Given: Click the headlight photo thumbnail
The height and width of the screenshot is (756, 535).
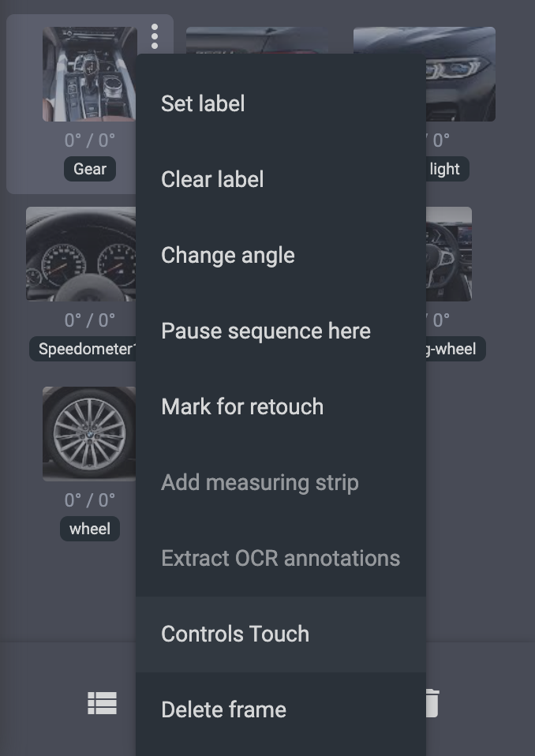Looking at the screenshot, I should (461, 74).
